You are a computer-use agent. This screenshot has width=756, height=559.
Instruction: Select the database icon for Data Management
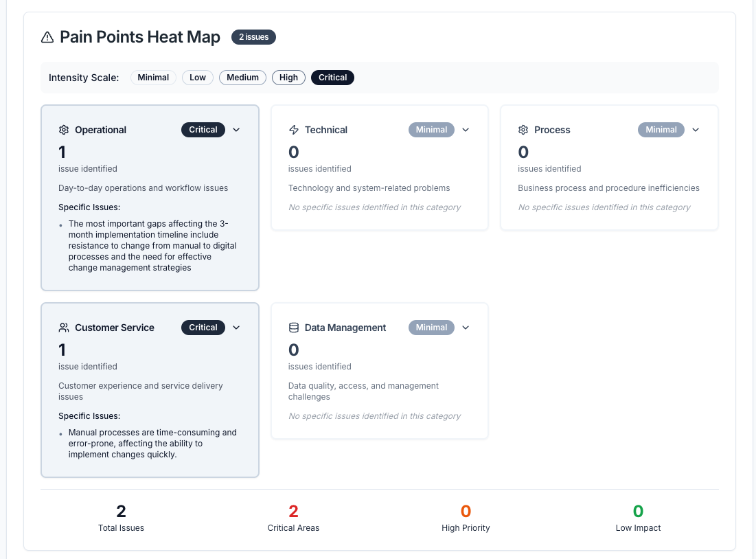point(293,328)
